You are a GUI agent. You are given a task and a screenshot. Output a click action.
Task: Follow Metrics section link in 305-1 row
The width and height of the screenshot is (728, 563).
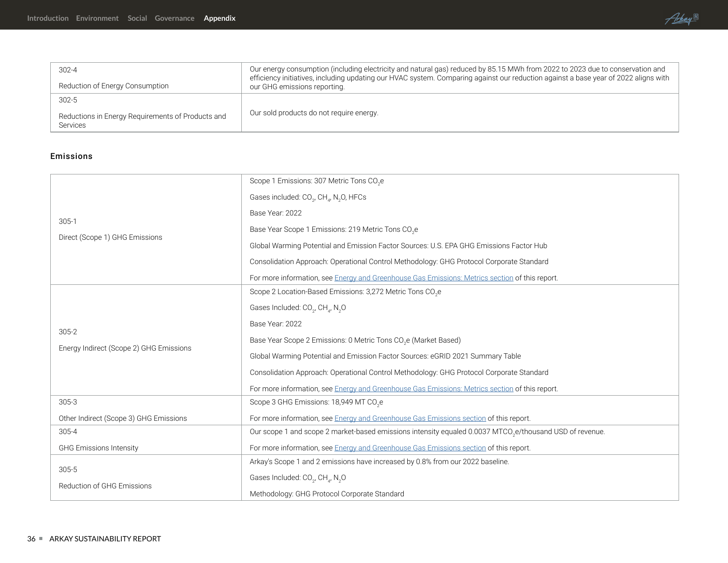424,278
